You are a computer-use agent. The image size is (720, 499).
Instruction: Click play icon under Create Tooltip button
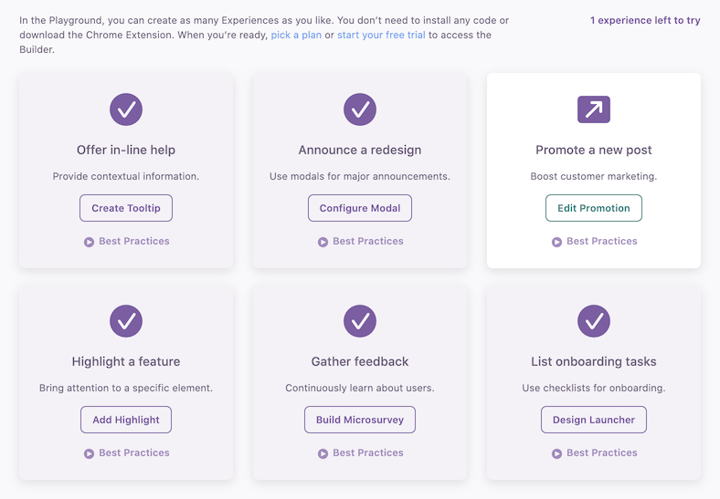[89, 242]
